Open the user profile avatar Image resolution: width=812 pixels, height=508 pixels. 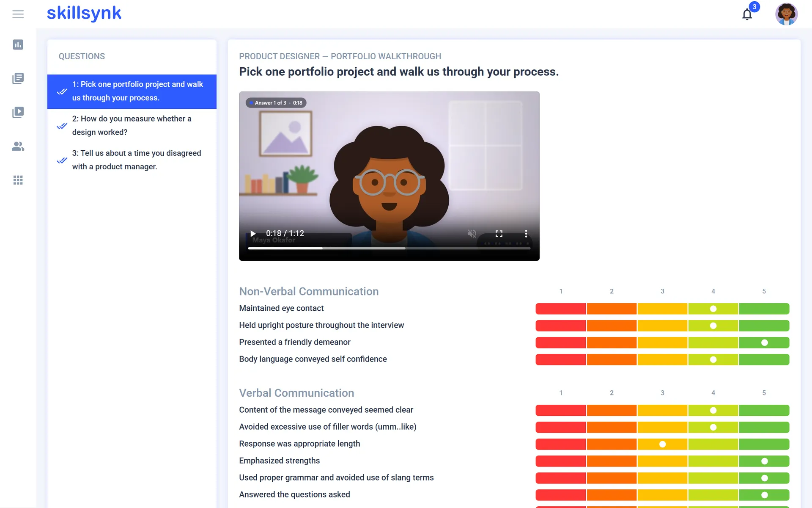pos(786,14)
